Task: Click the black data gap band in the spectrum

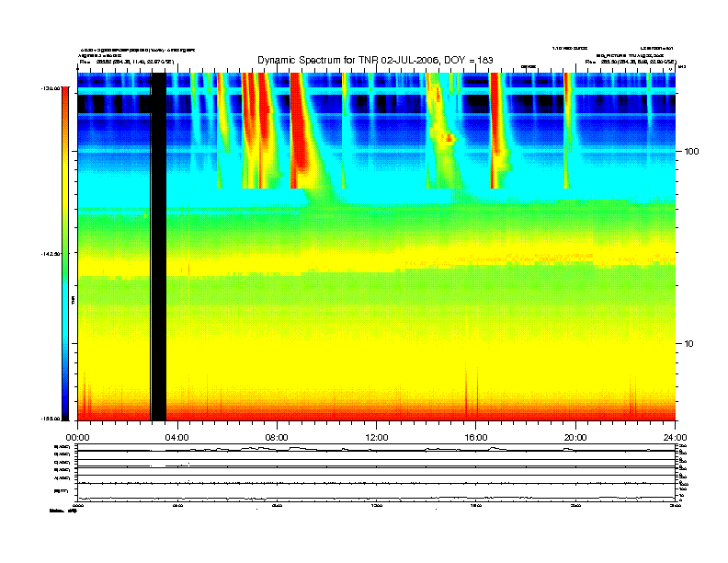Action: [x=159, y=247]
